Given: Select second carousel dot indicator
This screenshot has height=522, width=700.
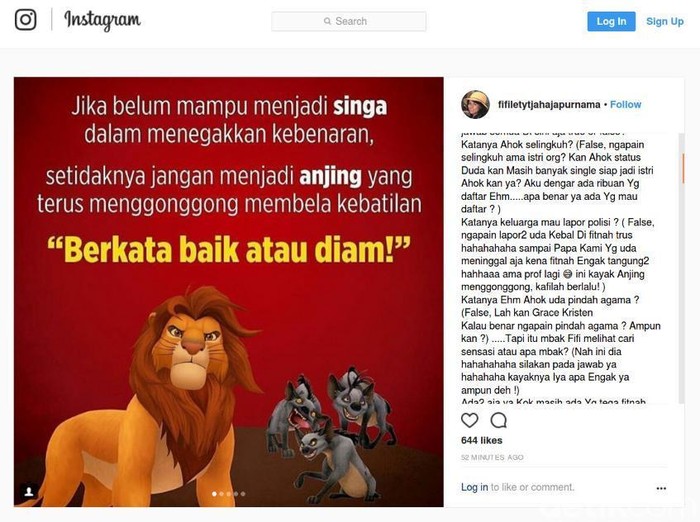Looking at the screenshot, I should (x=221, y=494).
